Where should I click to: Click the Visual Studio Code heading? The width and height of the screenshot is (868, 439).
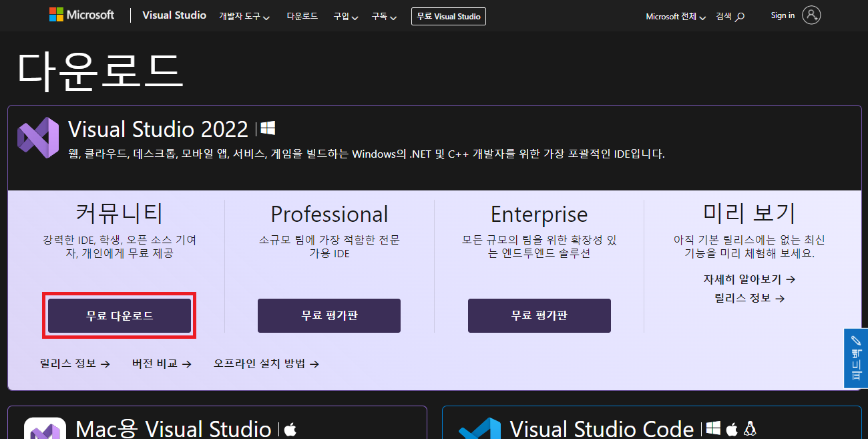click(602, 429)
